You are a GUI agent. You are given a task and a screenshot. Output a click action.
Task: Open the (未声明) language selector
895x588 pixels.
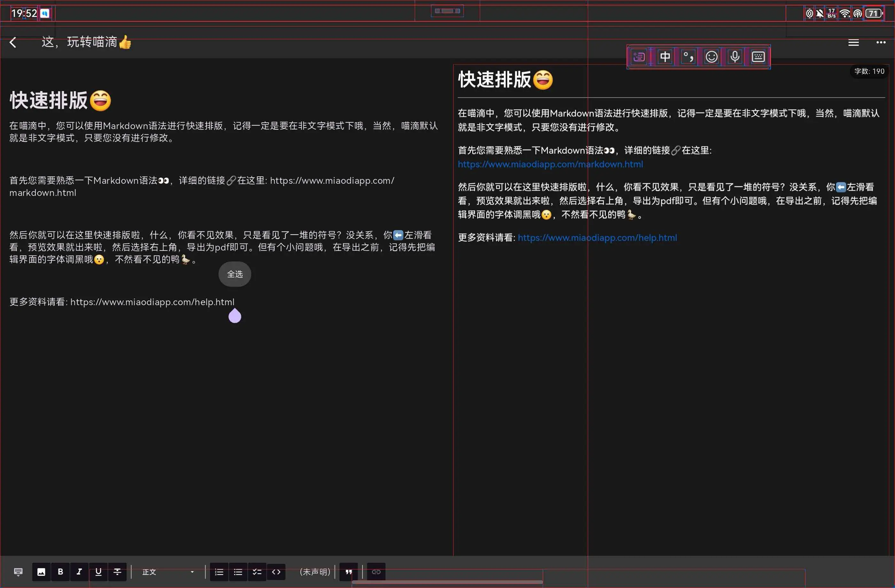click(x=315, y=572)
